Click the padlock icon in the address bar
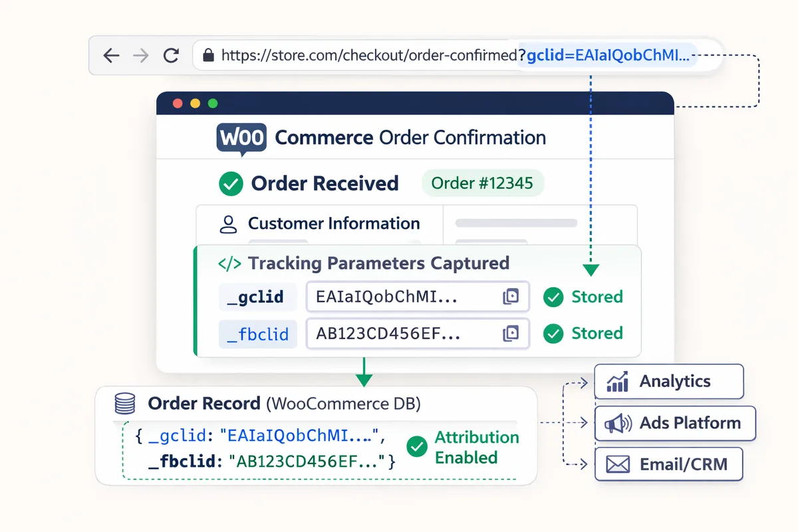 coord(208,55)
